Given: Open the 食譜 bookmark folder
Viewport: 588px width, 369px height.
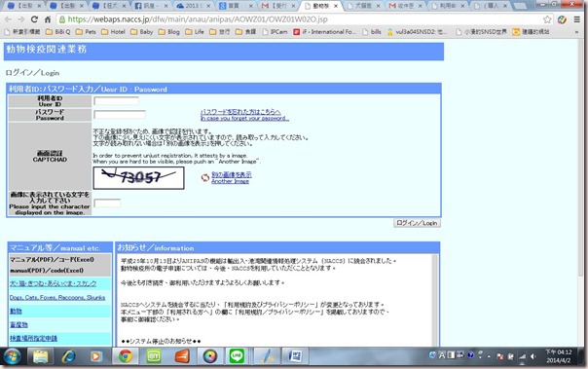Looking at the screenshot, I should (x=245, y=32).
